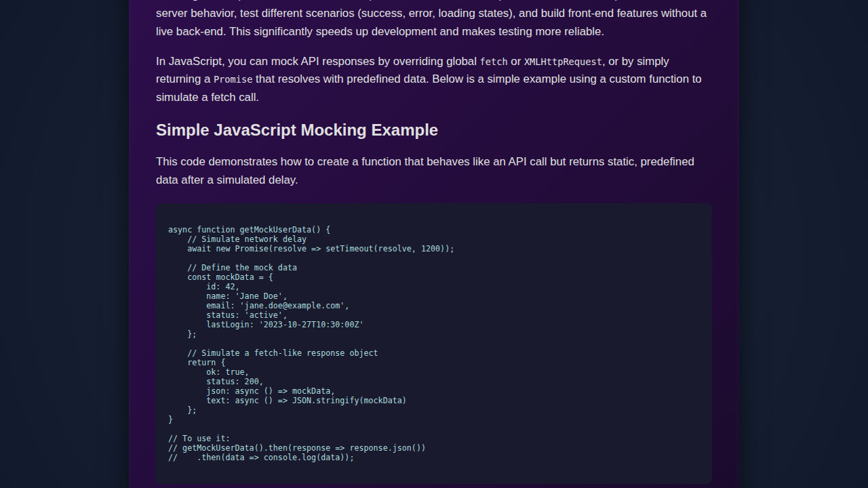Image resolution: width=868 pixels, height=488 pixels.
Task: Select the mockData constant declaration line
Action: 229,277
